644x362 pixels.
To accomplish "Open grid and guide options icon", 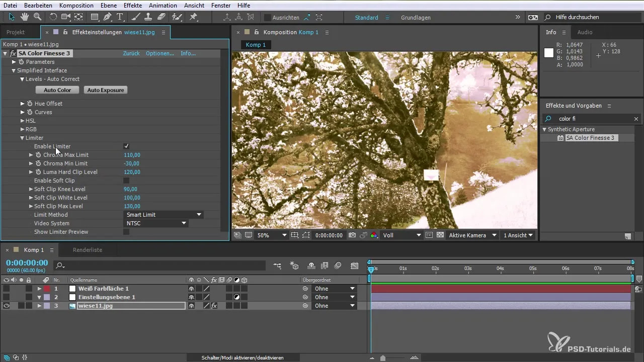I will (295, 235).
